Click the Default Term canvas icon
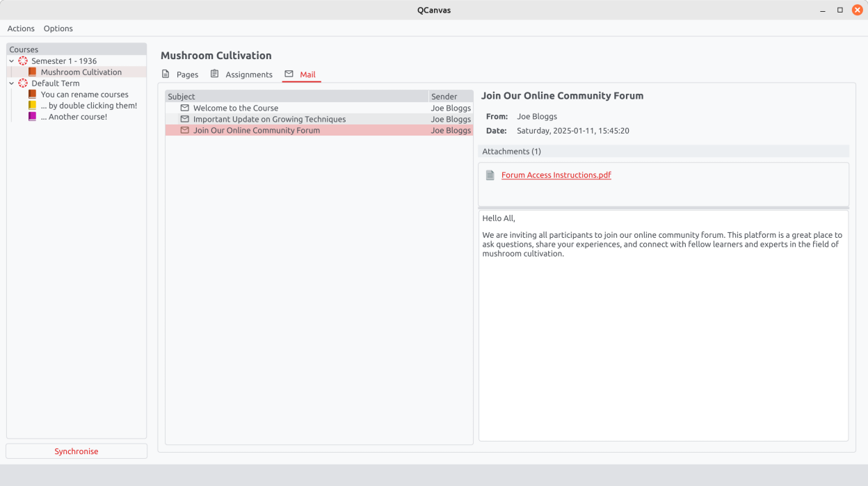Screen dimensions: 868x486 tap(23, 83)
